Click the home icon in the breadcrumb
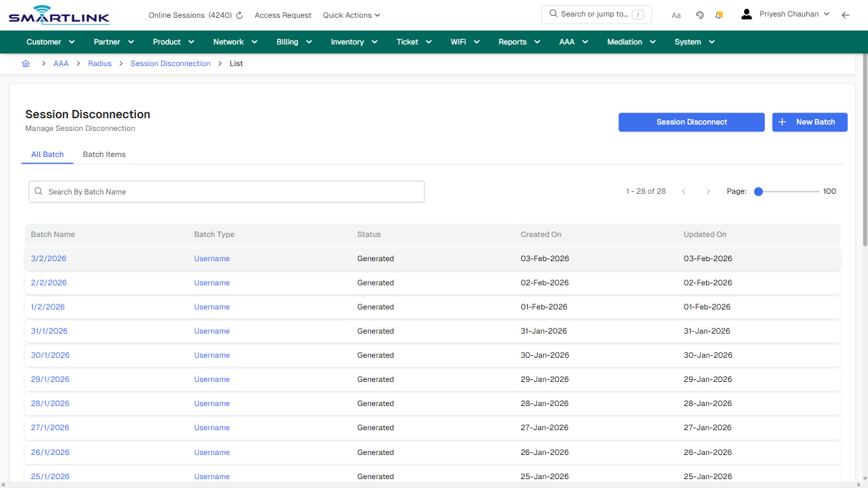This screenshot has width=868, height=488. 25,63
